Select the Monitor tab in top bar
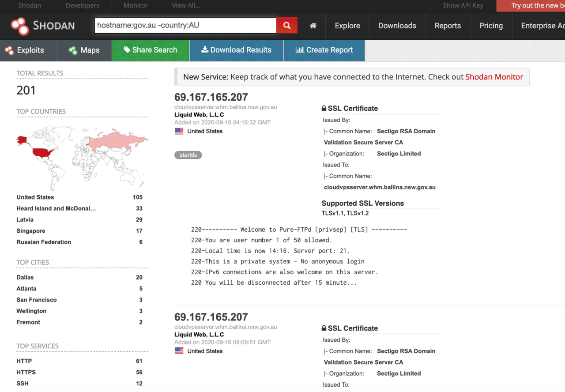The image size is (565, 392). (136, 6)
